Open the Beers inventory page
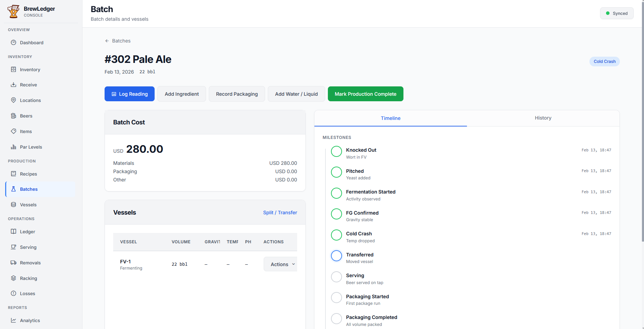The image size is (644, 329). 26,116
